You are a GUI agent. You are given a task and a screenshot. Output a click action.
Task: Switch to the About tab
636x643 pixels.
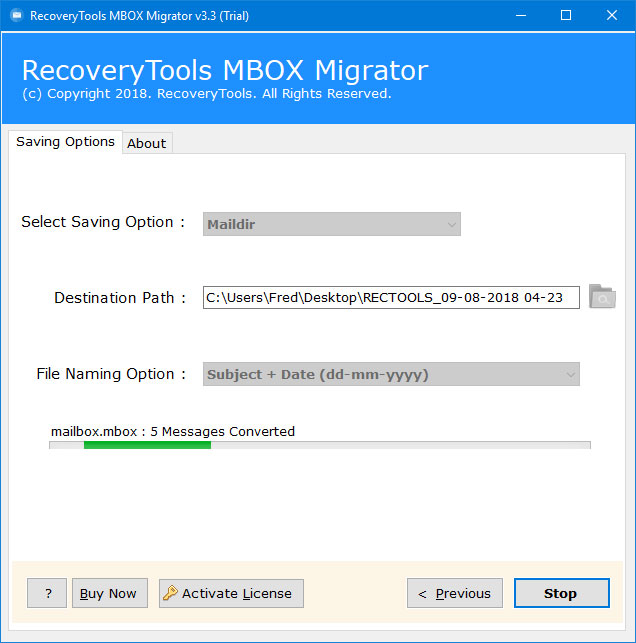(147, 143)
